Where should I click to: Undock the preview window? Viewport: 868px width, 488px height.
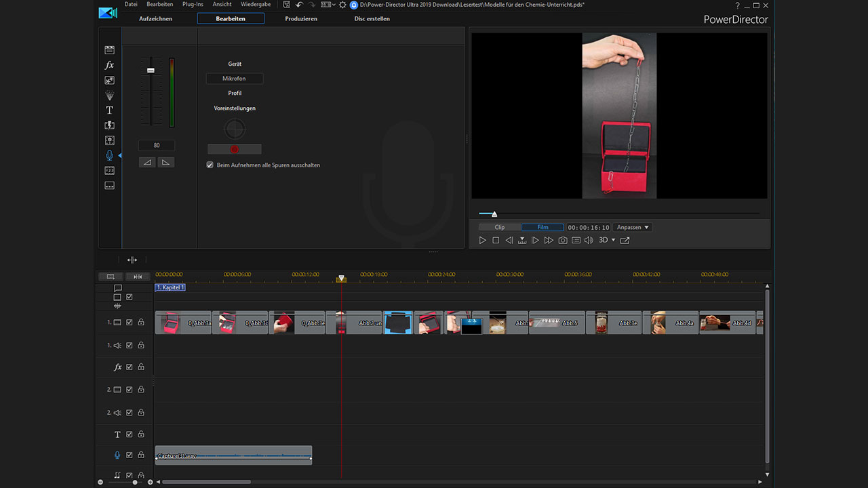[x=625, y=241]
